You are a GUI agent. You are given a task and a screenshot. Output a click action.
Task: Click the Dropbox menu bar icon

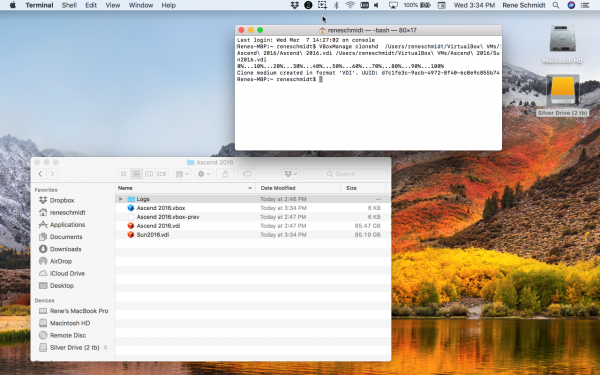point(294,5)
